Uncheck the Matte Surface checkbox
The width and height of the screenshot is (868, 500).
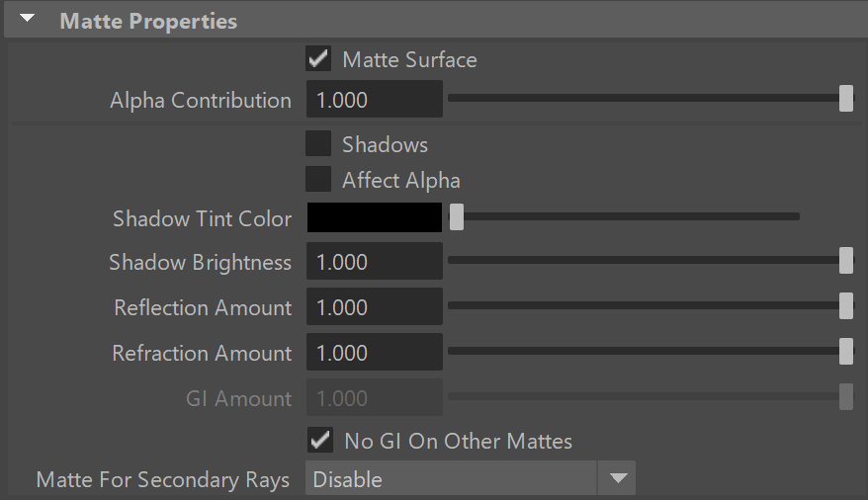318,58
